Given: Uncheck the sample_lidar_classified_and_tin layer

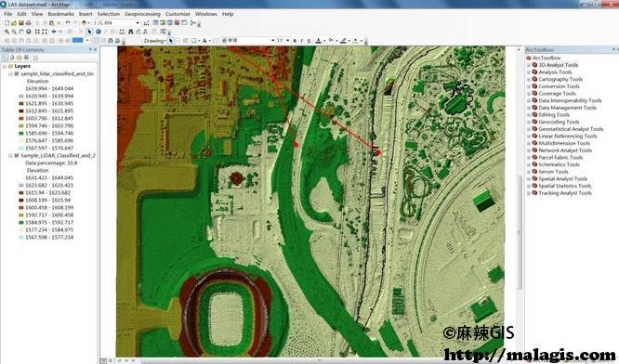Looking at the screenshot, I should [17, 73].
